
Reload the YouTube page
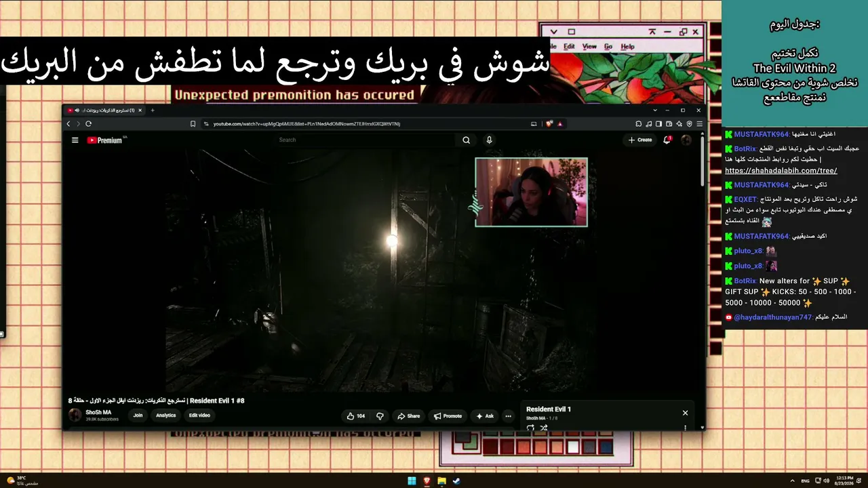[x=88, y=124]
